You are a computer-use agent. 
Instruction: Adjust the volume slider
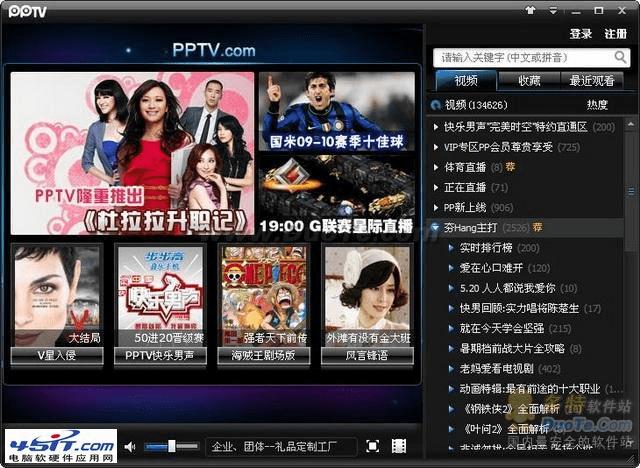pyautogui.click(x=171, y=446)
